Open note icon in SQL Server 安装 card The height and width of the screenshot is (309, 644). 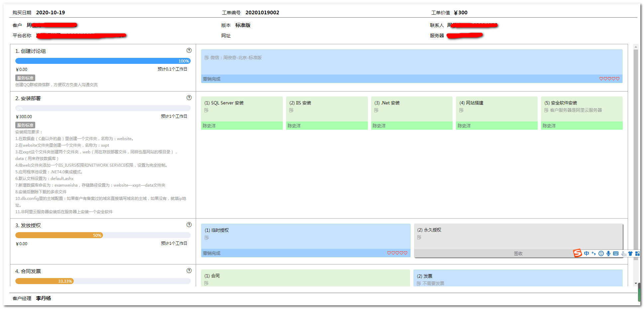pyautogui.click(x=206, y=110)
